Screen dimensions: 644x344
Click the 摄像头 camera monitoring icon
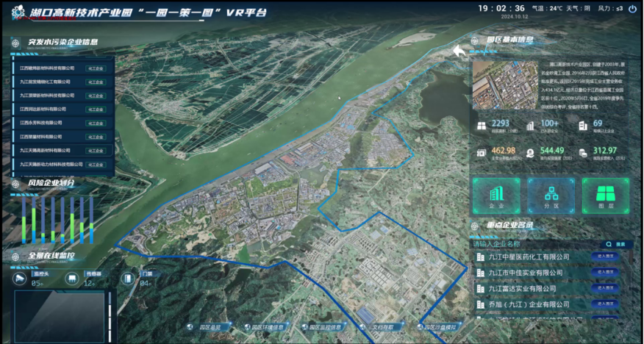[x=20, y=278]
